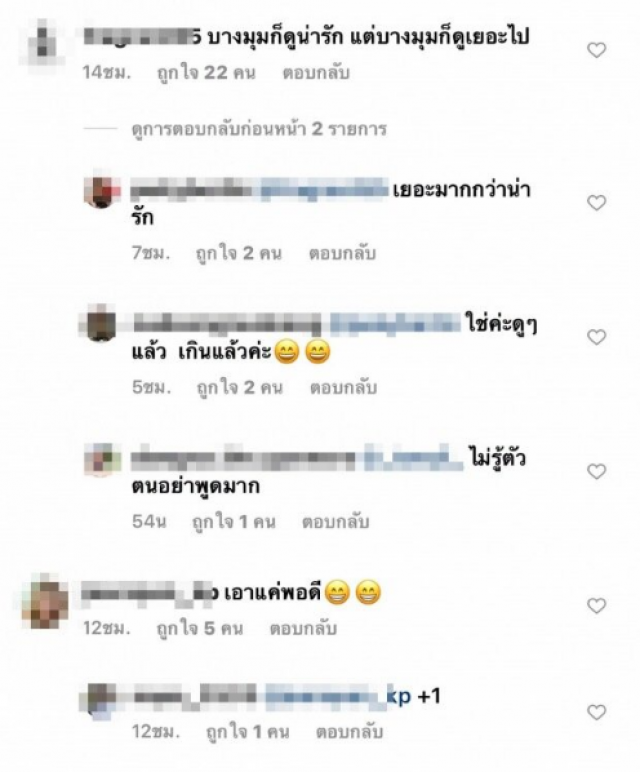This screenshot has height=772, width=640.
Task: Like the เอาแค่พอดี comment
Action: pyautogui.click(x=597, y=606)
